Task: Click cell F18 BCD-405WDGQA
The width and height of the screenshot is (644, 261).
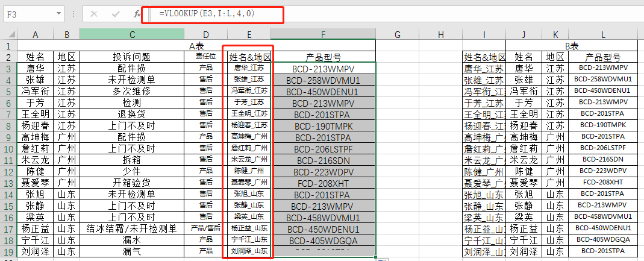Action: tap(324, 239)
